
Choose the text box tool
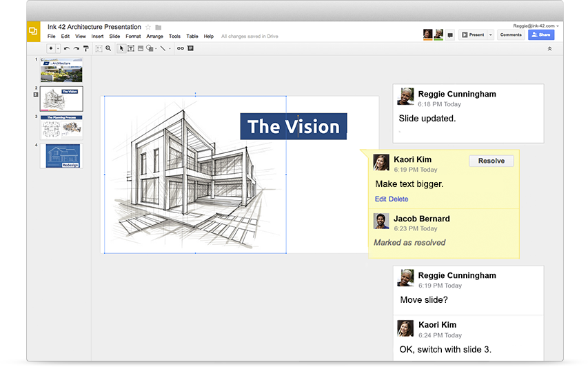(x=131, y=49)
